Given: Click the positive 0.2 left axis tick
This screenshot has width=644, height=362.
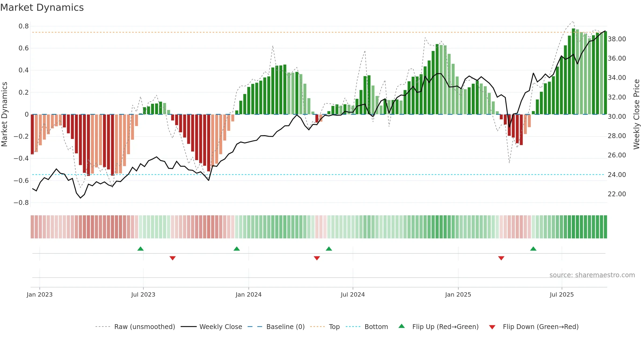Looking at the screenshot, I should (24, 93).
